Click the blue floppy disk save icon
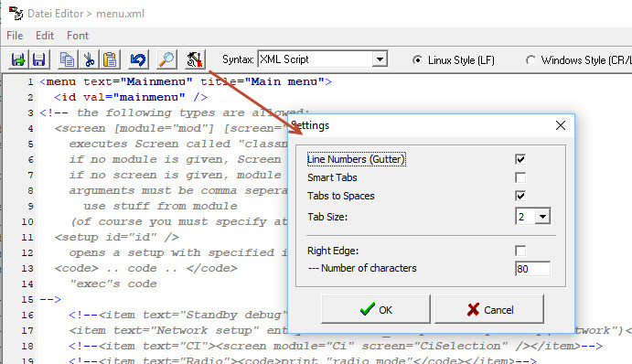This screenshot has width=632, height=364. [x=38, y=59]
